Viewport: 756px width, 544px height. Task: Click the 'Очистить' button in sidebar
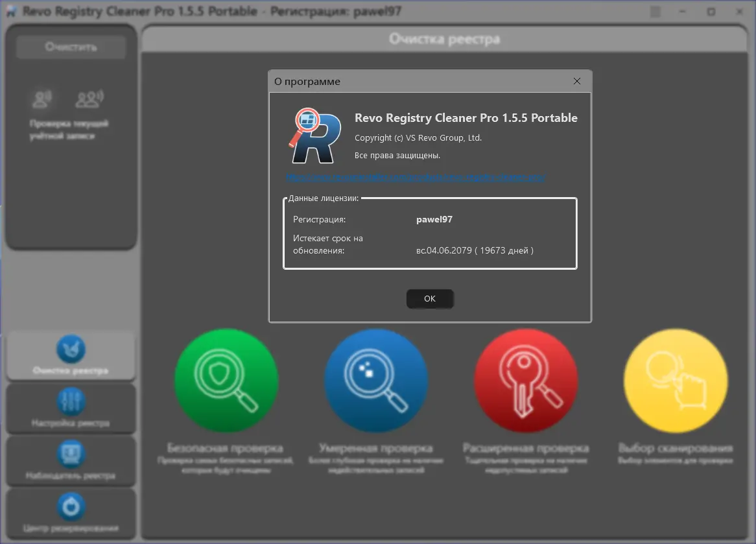[71, 47]
